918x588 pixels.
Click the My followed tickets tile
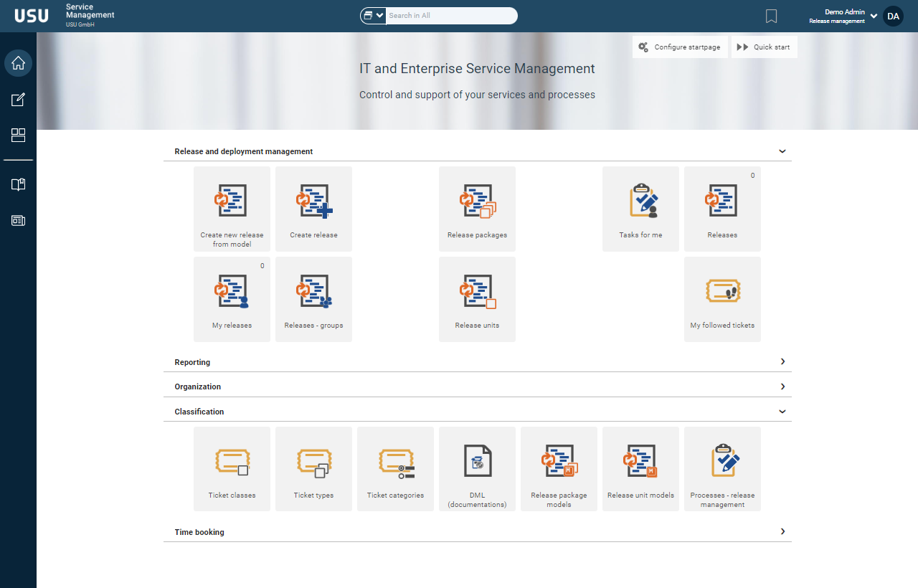pyautogui.click(x=722, y=299)
